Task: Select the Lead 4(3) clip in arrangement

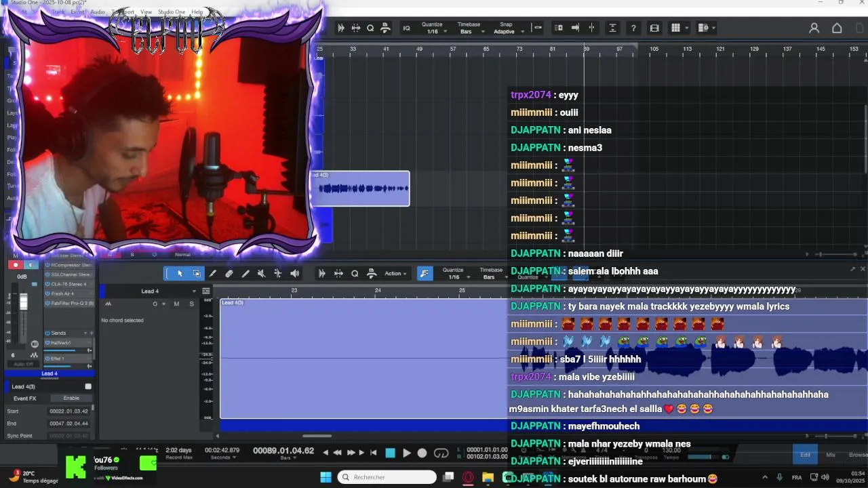Action: pyautogui.click(x=360, y=188)
